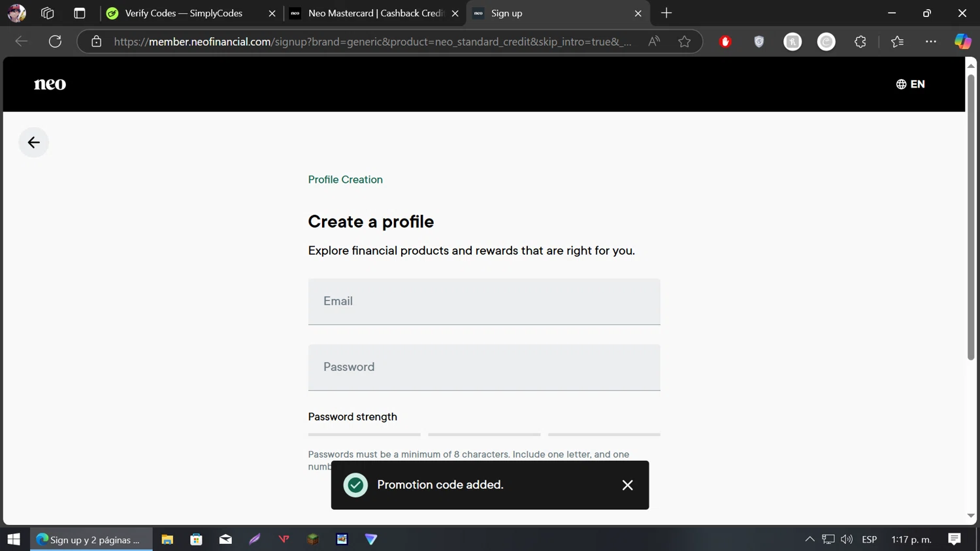
Task: Click the browser profile avatar
Action: (16, 13)
